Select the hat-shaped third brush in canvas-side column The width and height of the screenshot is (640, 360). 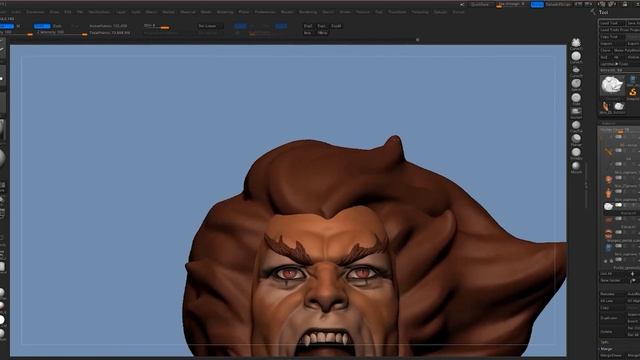[576, 70]
